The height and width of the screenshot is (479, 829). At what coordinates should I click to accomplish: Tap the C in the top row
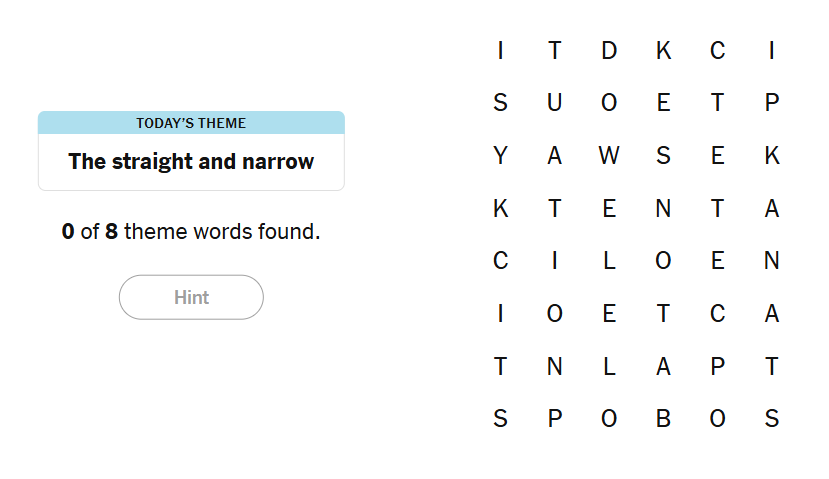pyautogui.click(x=717, y=50)
